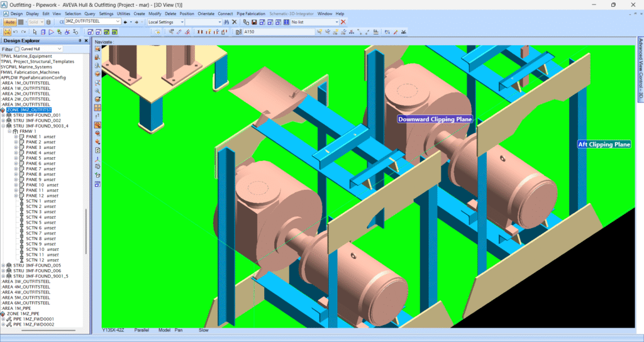The width and height of the screenshot is (644, 342).
Task: Click the red X beside No list dropdown
Action: coord(343,22)
